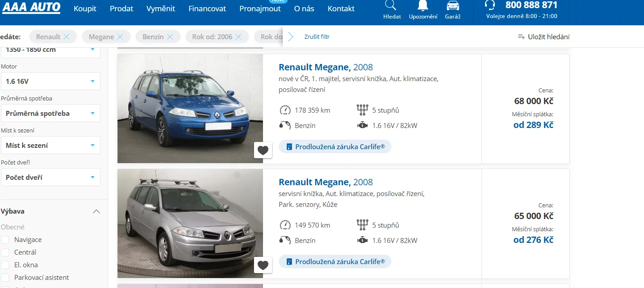Call phone number 800 888 871
The height and width of the screenshot is (288, 644).
click(531, 5)
